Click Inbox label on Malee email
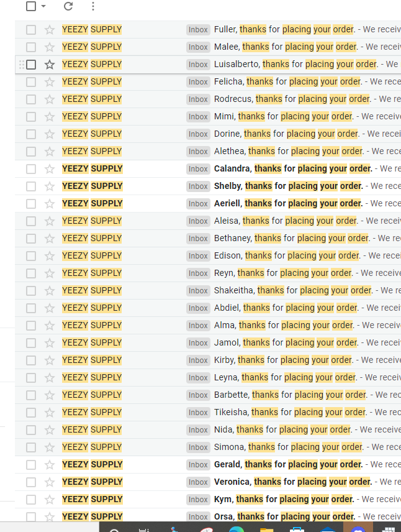Viewport: 401px width, 532px height. coord(198,47)
